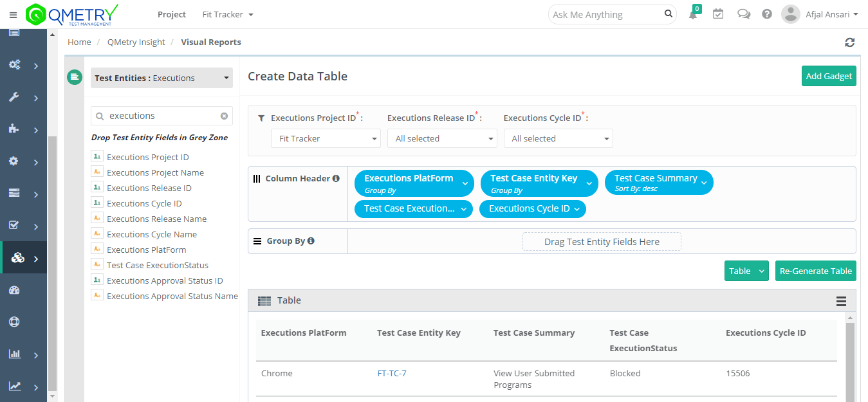Click the Add Gadget button
This screenshot has height=402, width=868.
829,75
